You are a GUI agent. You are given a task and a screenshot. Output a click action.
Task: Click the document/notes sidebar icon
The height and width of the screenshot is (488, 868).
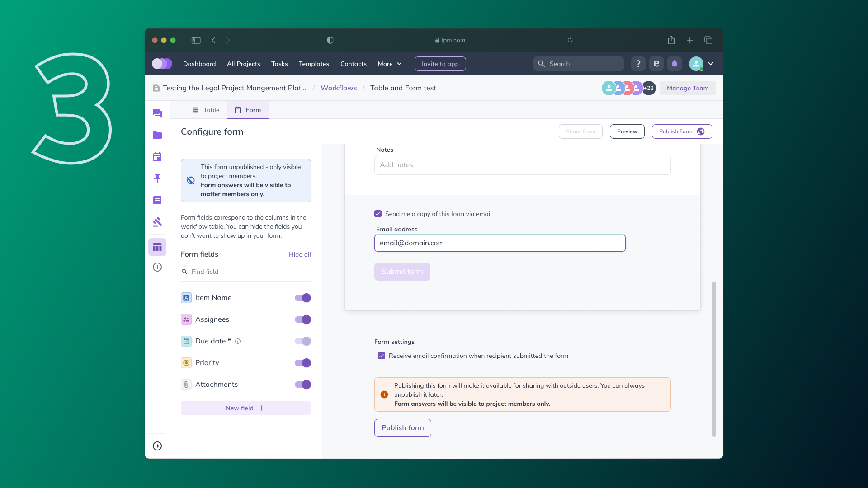click(x=157, y=200)
